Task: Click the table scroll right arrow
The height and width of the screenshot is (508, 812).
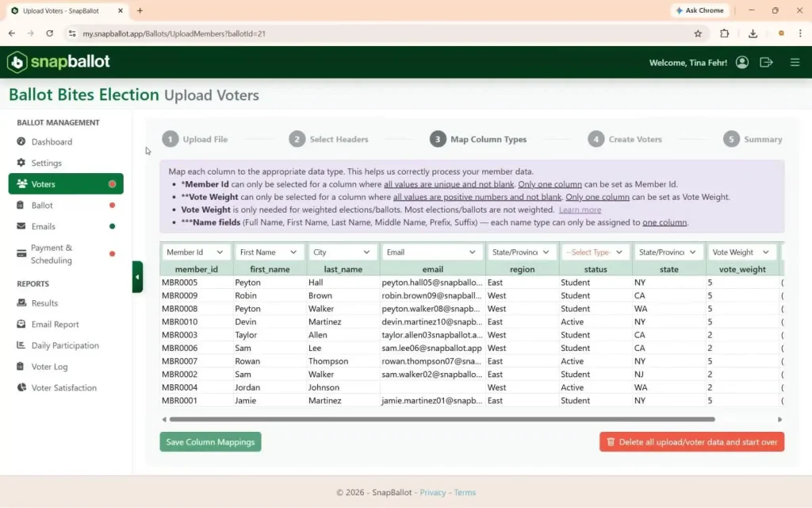Action: (780, 419)
